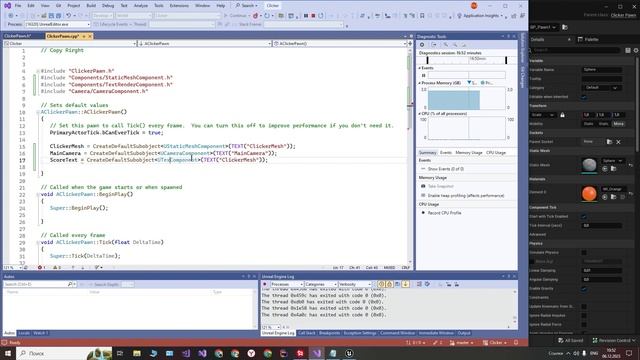Click the bookmark icon in toolbar
This screenshot has height=360, width=640.
click(422, 16)
